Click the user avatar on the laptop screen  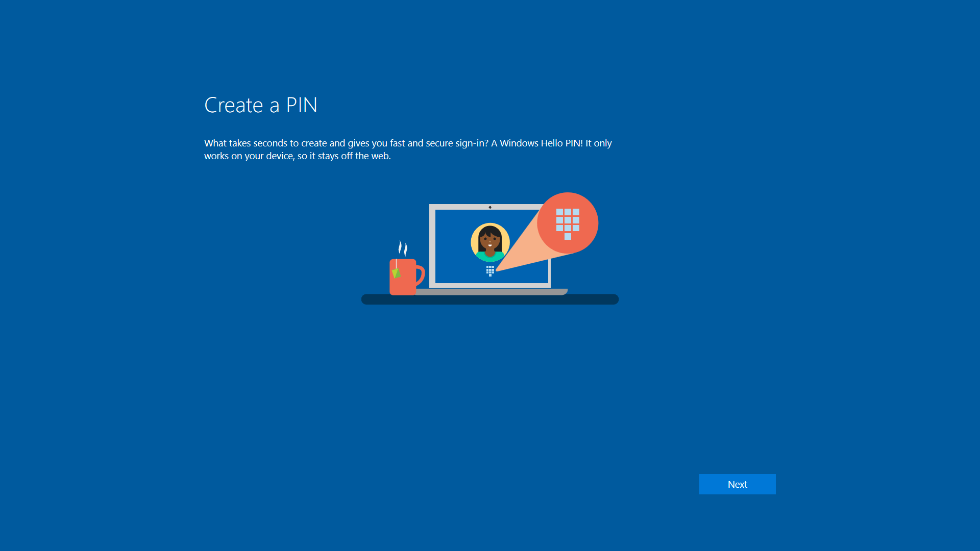pos(490,242)
